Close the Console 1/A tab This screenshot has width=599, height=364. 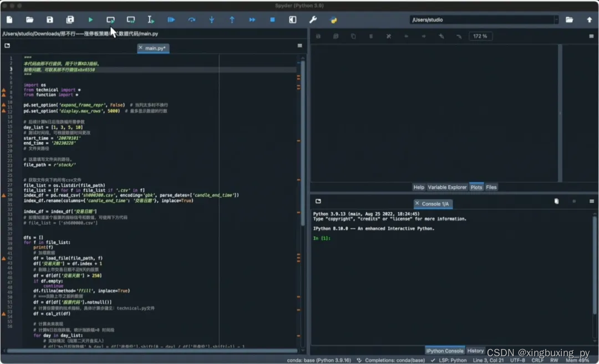pos(417,203)
